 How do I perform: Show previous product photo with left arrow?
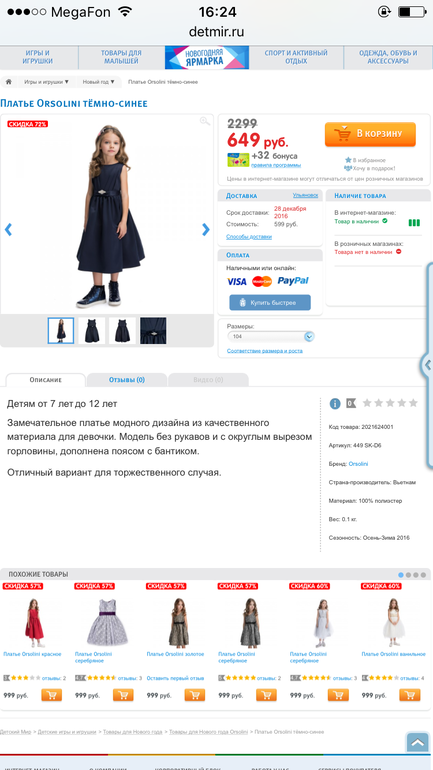click(x=8, y=229)
